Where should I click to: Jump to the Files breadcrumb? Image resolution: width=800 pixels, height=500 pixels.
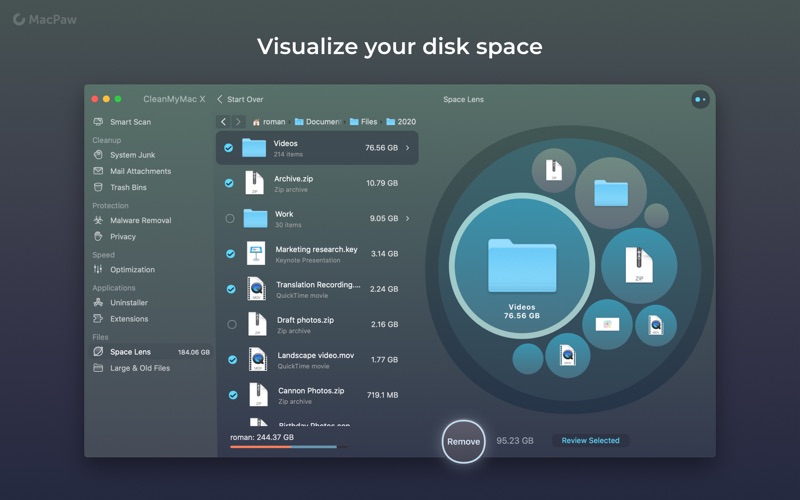tap(363, 122)
